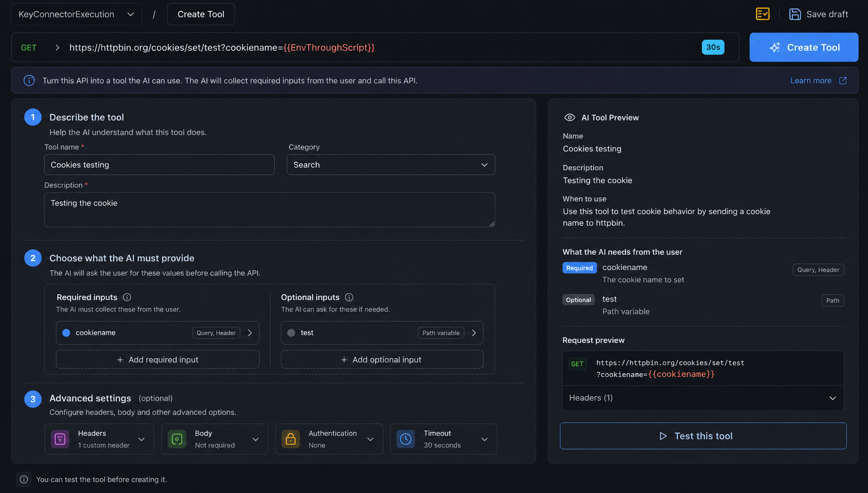The height and width of the screenshot is (493, 868).
Task: Click the GET method label in URL bar
Action: (29, 47)
